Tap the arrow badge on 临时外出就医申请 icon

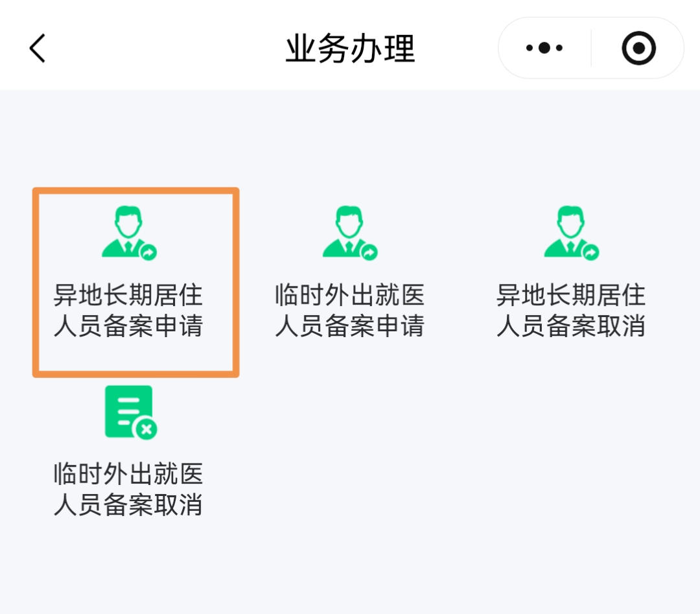pyautogui.click(x=369, y=252)
